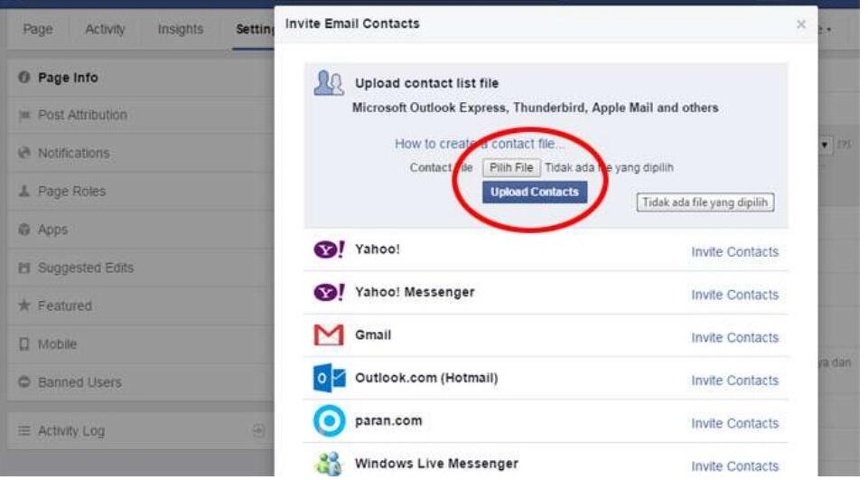
Task: Invite contacts from Windows Live Messenger
Action: [734, 466]
